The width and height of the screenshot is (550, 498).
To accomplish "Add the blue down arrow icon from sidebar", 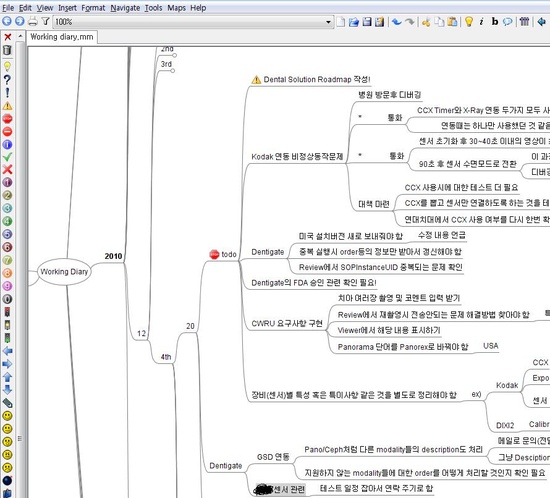I will [x=7, y=390].
